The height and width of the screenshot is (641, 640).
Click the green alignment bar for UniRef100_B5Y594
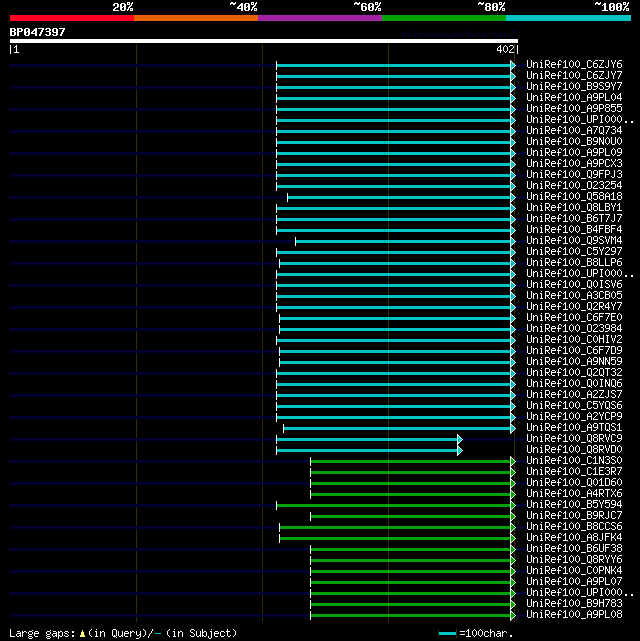pos(396,506)
